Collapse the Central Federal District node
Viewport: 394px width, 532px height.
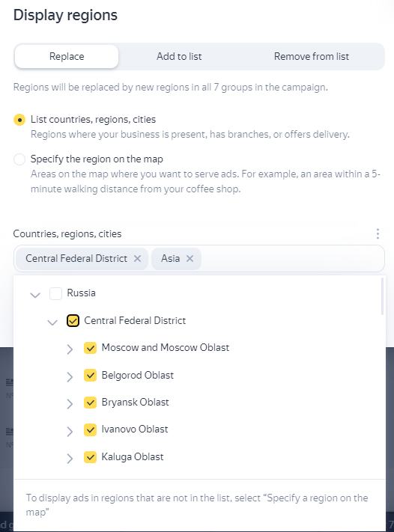pos(52,322)
